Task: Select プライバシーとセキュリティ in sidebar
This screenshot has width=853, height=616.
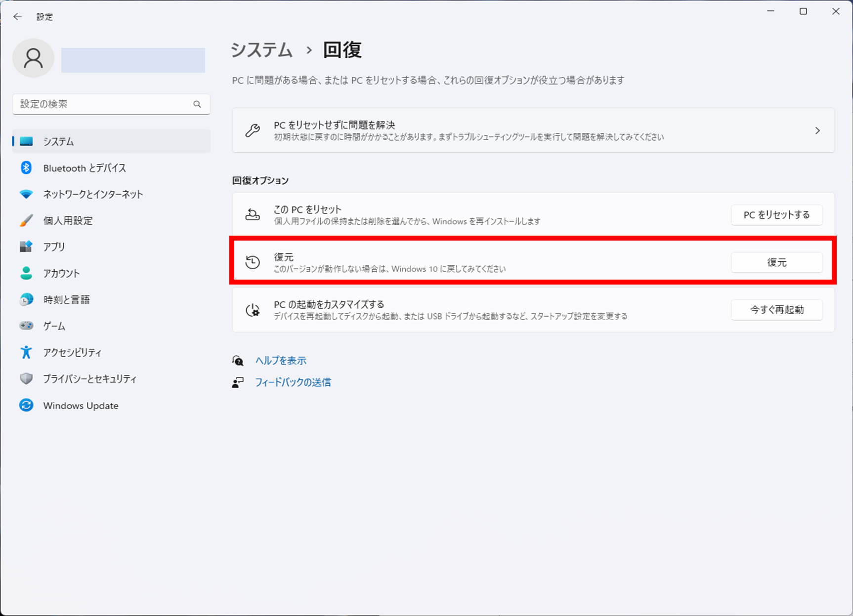Action: 112,379
